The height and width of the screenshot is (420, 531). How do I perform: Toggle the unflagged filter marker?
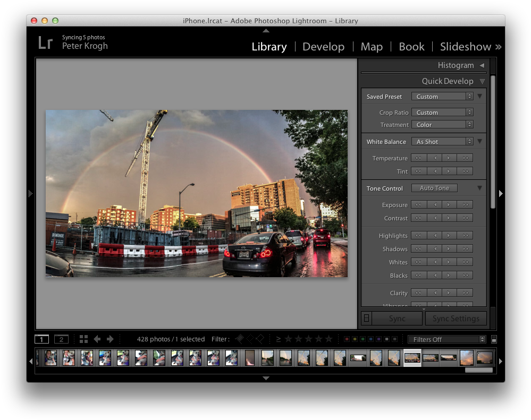(x=249, y=339)
